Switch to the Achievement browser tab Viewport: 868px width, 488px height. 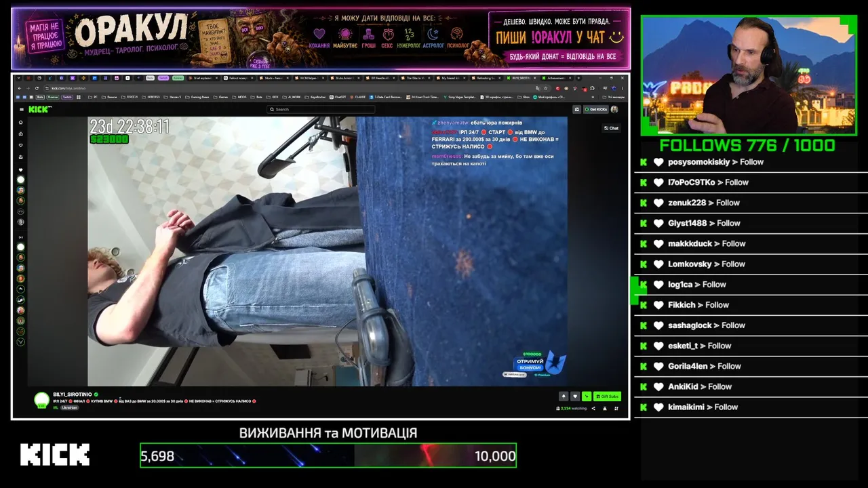click(x=556, y=78)
